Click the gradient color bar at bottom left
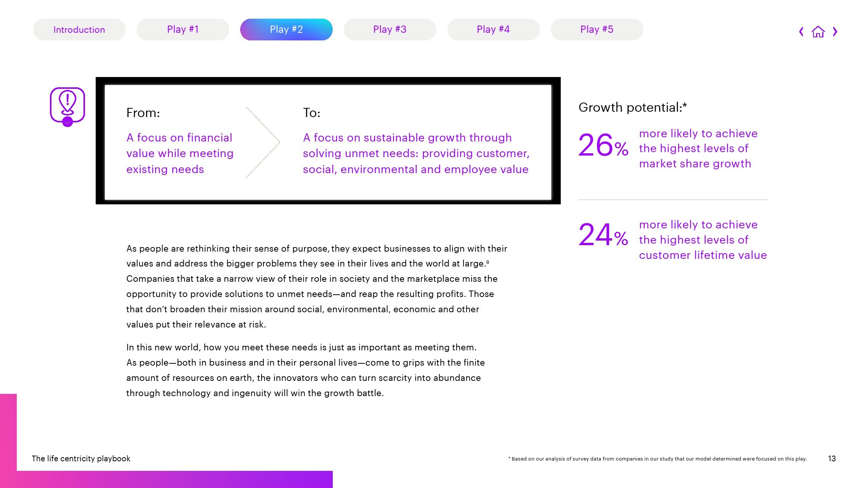 [x=166, y=481]
